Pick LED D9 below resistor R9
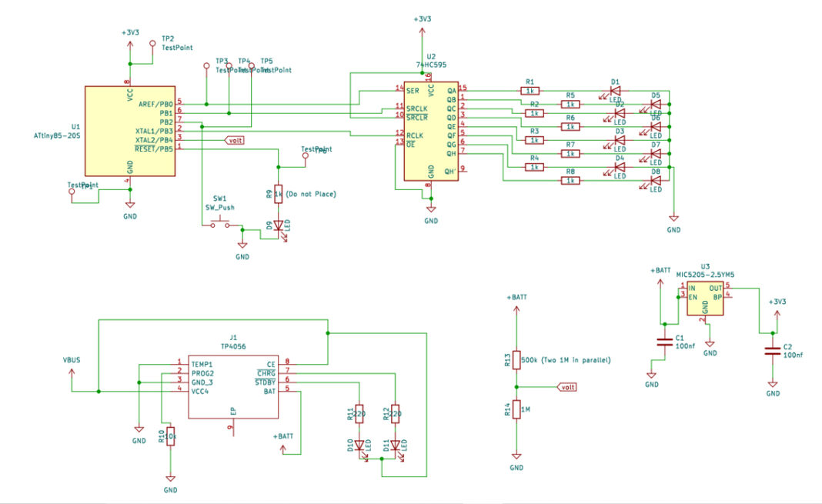This screenshot has width=822, height=504. pos(279,226)
